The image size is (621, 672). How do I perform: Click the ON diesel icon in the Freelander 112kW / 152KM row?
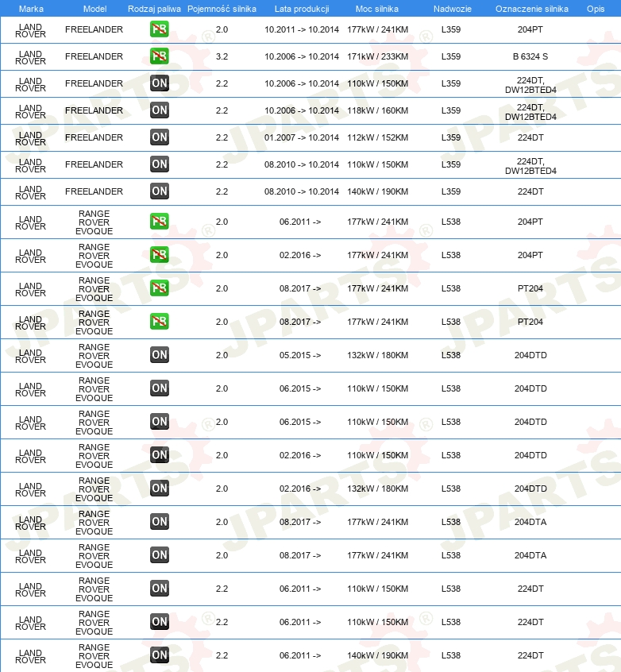pyautogui.click(x=160, y=137)
